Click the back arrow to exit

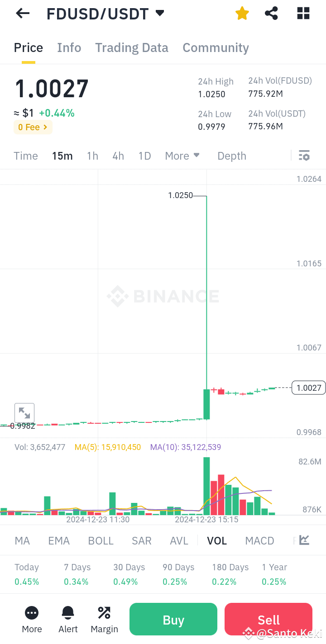[x=22, y=13]
